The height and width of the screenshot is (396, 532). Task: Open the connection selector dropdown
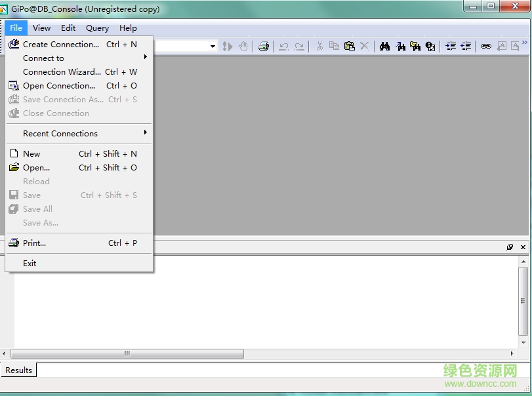coord(212,46)
